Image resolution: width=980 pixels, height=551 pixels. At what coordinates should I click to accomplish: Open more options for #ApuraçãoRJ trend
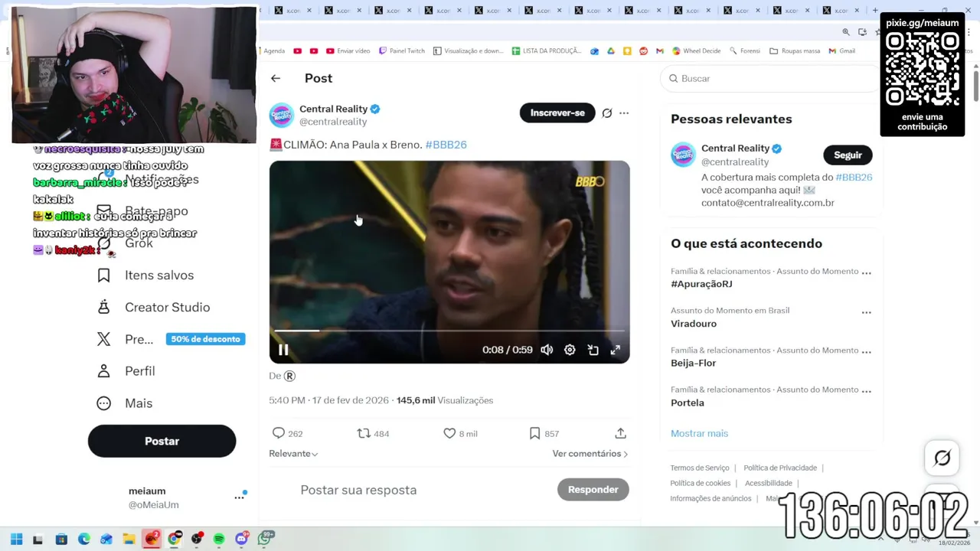coord(866,272)
